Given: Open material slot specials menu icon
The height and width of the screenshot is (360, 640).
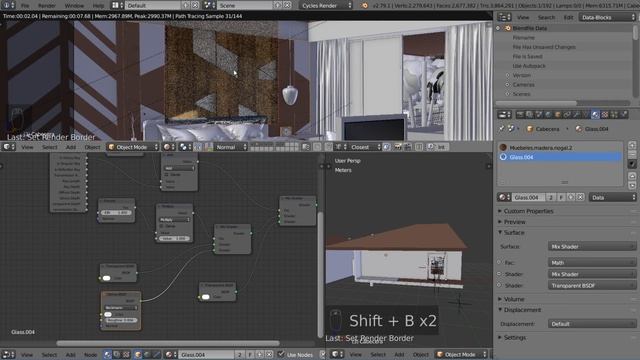Looking at the screenshot, I should pyautogui.click(x=632, y=164).
